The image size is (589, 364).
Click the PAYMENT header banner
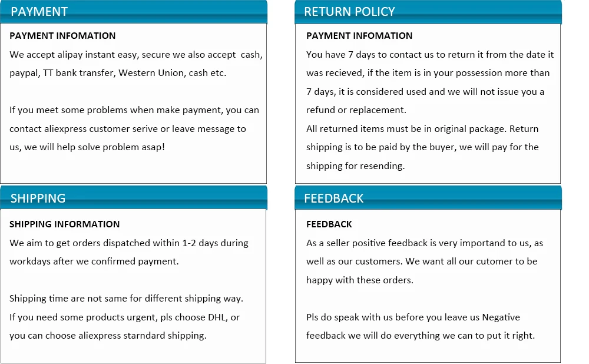(133, 12)
